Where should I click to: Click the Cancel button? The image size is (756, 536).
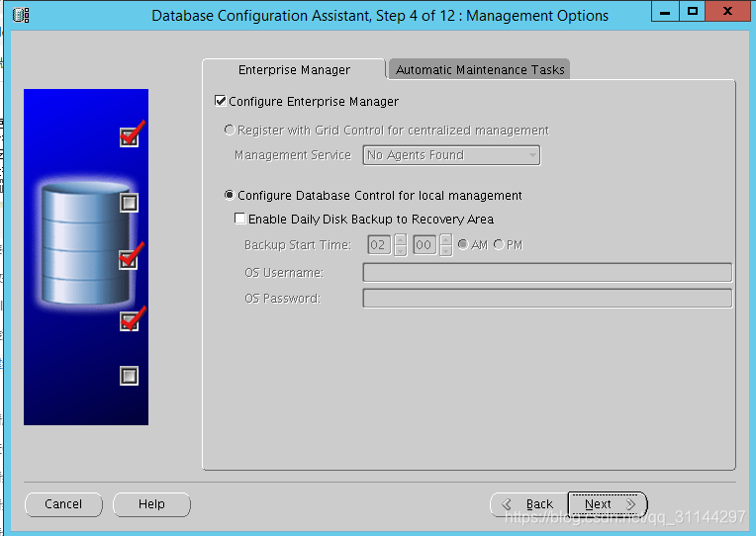[63, 504]
